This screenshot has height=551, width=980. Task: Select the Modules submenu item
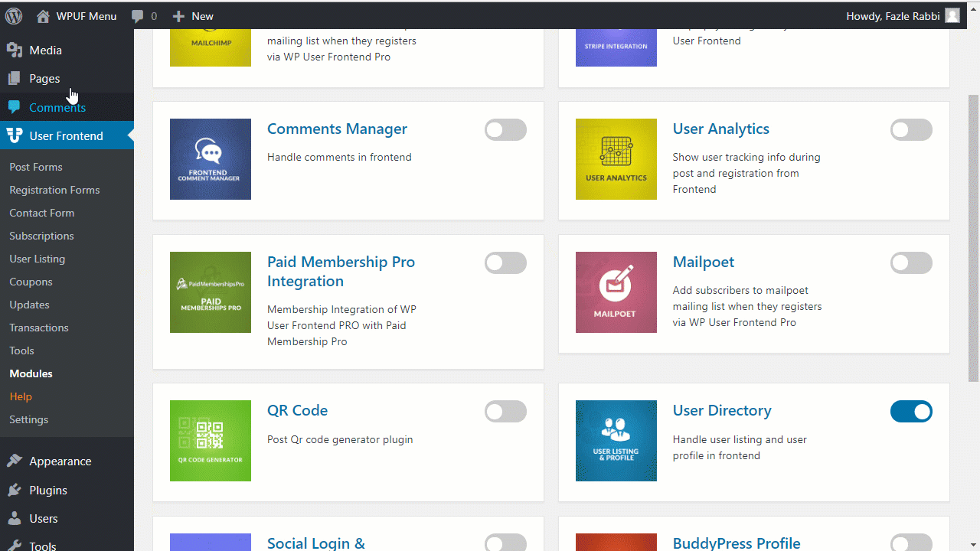31,373
